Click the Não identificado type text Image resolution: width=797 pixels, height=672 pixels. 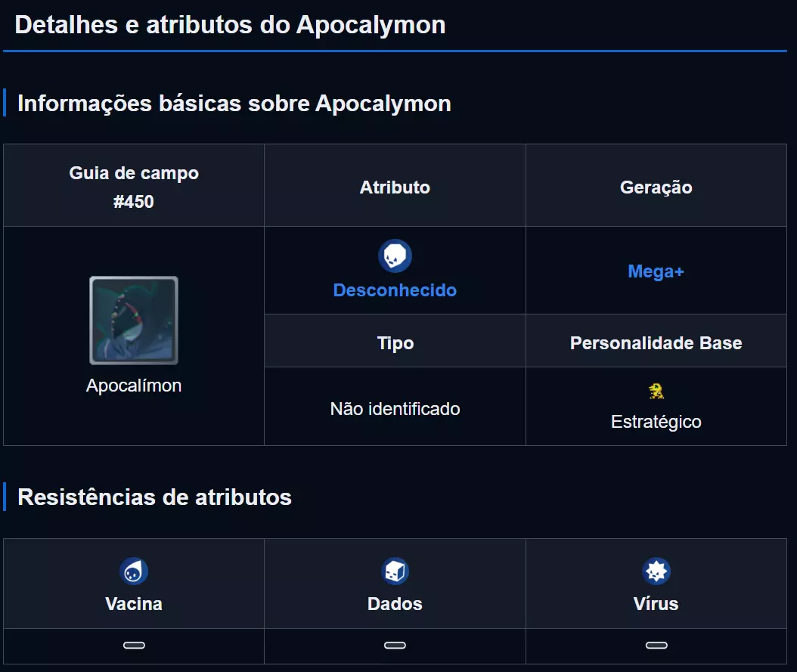[395, 409]
